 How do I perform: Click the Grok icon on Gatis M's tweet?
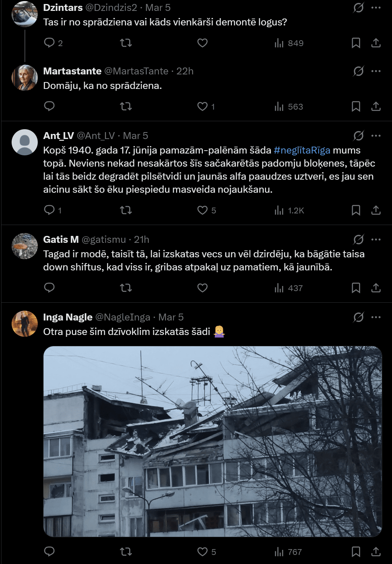[x=358, y=240]
